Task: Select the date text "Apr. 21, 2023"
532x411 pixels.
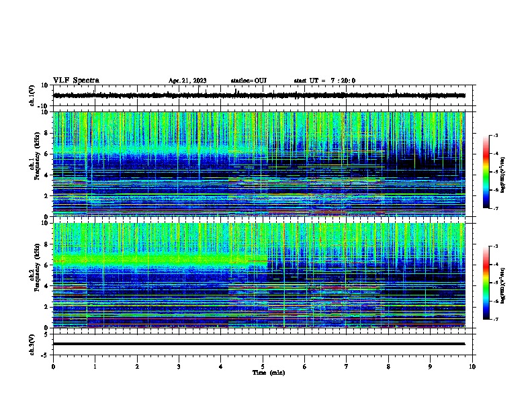Action: 187,81
